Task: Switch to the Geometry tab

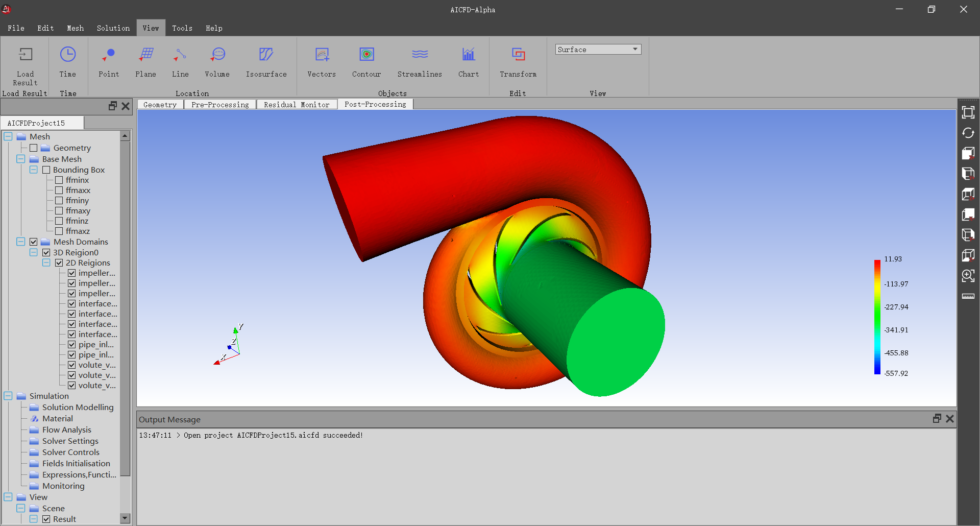Action: pos(160,105)
